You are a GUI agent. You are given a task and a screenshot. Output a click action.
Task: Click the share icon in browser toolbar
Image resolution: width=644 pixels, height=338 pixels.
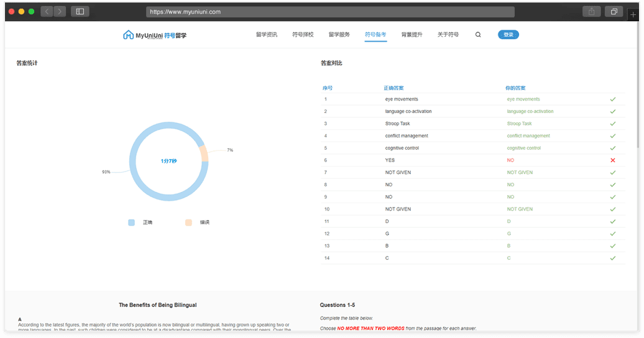pos(591,12)
